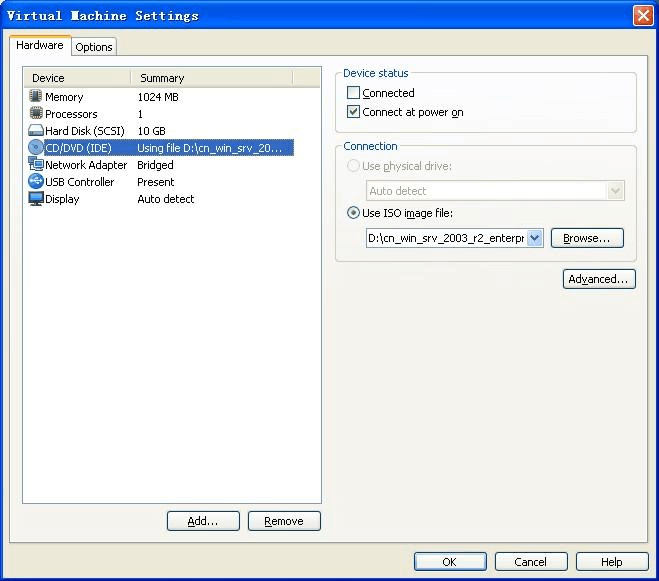The image size is (659, 581).
Task: Switch to the Options tab
Action: tap(94, 47)
